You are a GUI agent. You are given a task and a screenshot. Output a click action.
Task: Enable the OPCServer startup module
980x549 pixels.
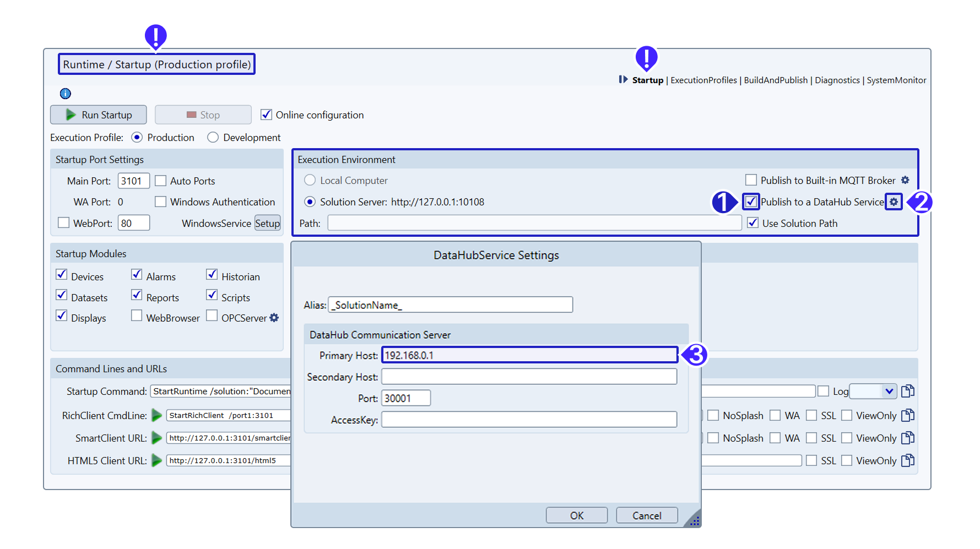[x=212, y=316]
